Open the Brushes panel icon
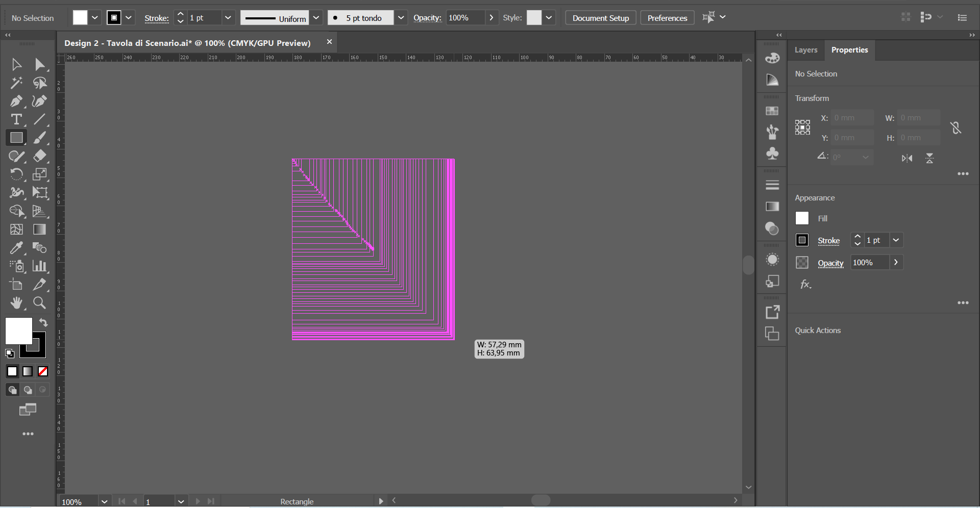980x508 pixels. click(x=772, y=132)
